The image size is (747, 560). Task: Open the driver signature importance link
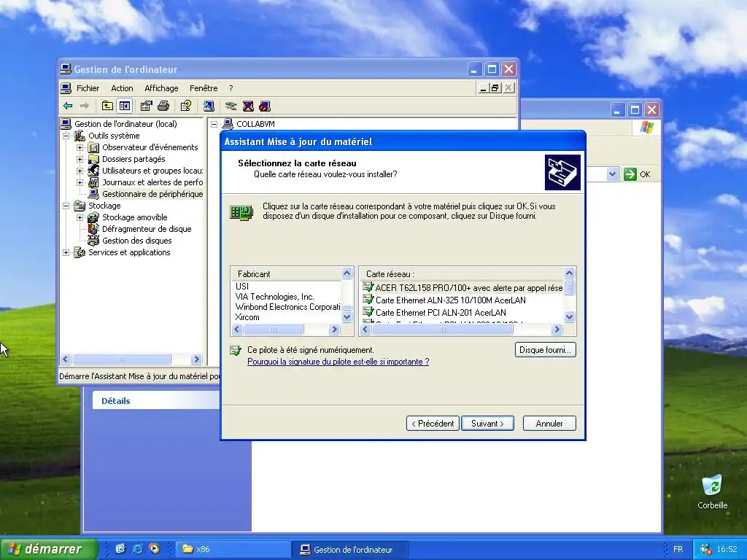click(x=338, y=362)
